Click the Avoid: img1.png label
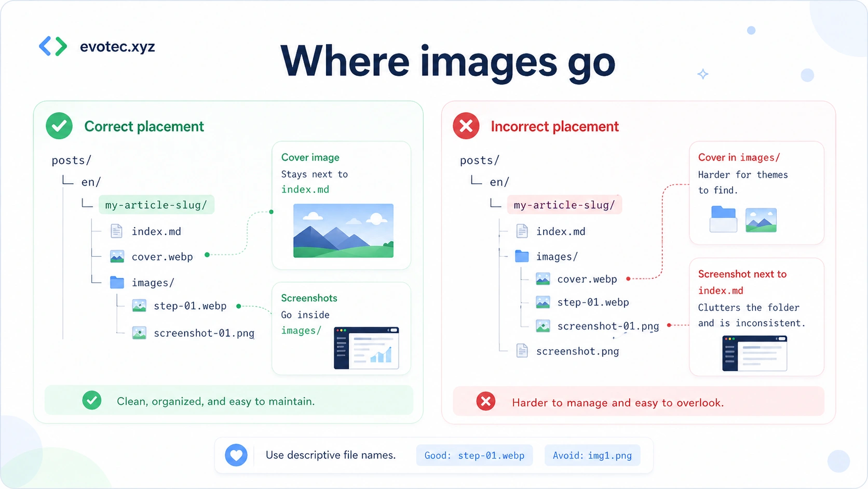This screenshot has width=868, height=489. 592,455
